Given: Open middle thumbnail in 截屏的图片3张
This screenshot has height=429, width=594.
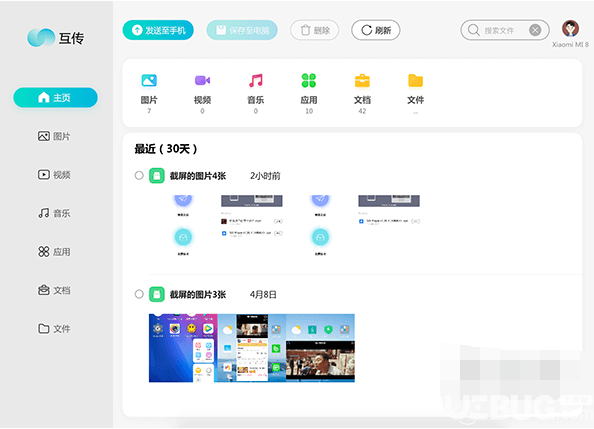Looking at the screenshot, I should coord(252,348).
